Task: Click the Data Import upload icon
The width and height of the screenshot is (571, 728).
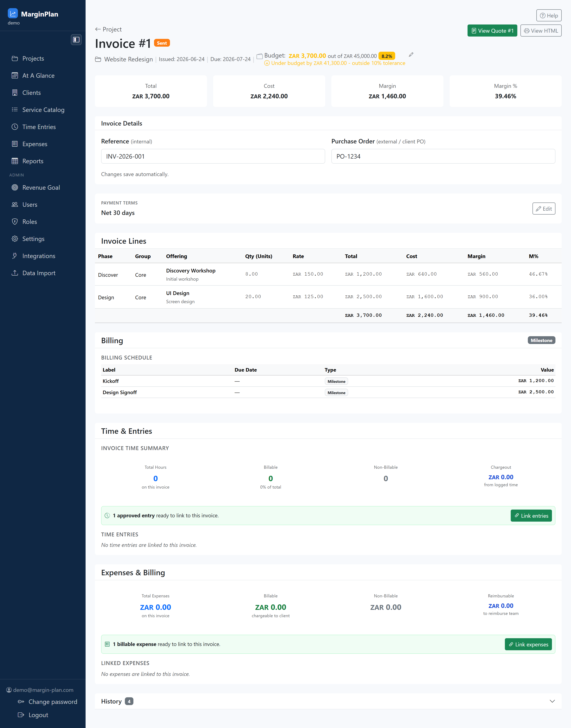Action: coord(15,273)
